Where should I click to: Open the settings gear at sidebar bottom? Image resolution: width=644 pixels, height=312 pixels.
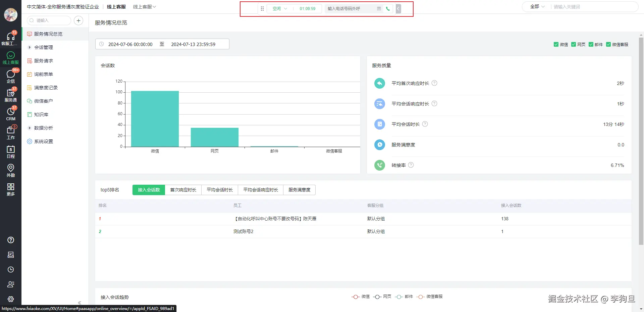11,299
